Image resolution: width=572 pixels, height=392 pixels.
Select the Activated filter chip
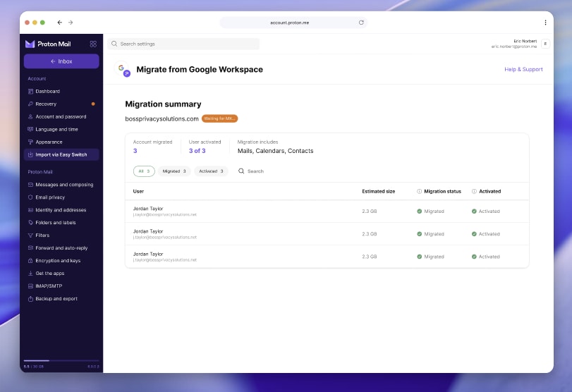[211, 171]
